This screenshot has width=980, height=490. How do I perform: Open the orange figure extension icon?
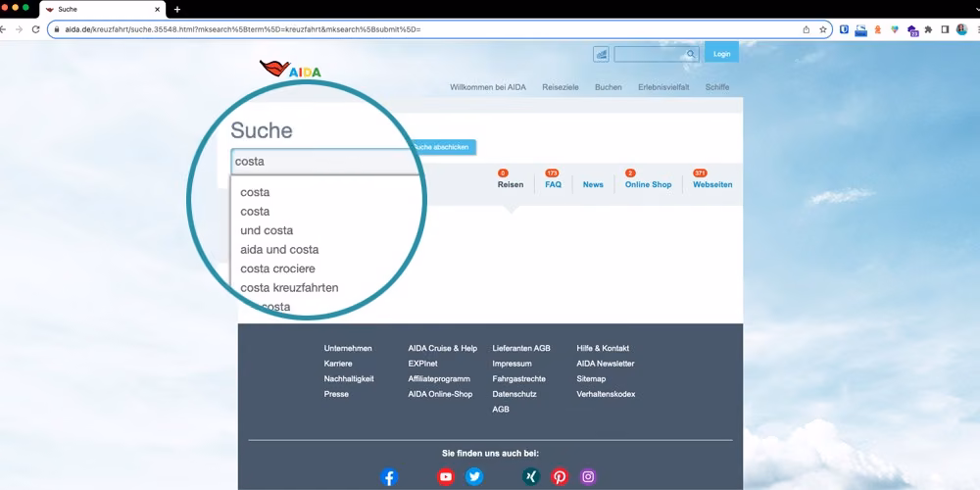(878, 29)
